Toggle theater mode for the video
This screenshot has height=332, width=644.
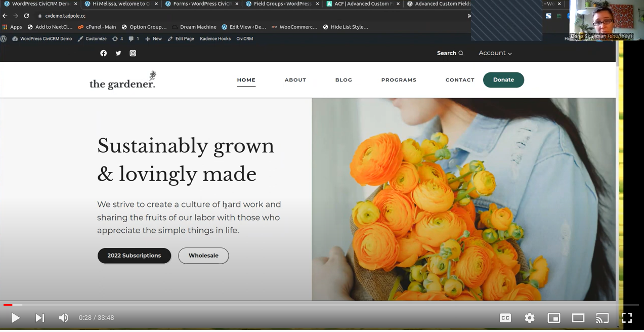pos(578,318)
